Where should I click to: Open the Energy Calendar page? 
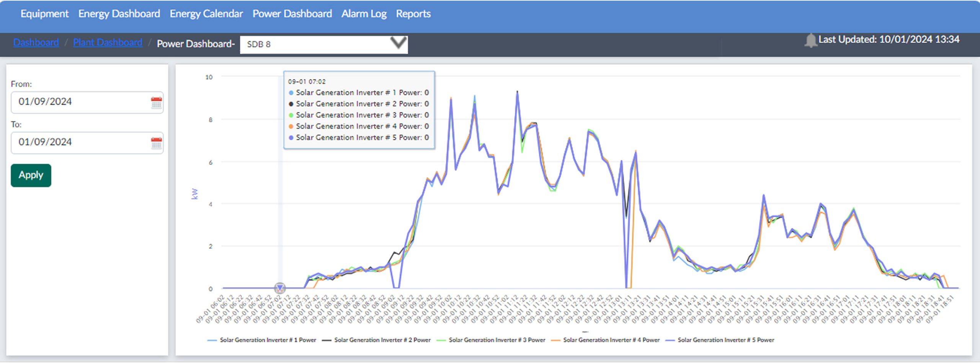[x=206, y=14]
